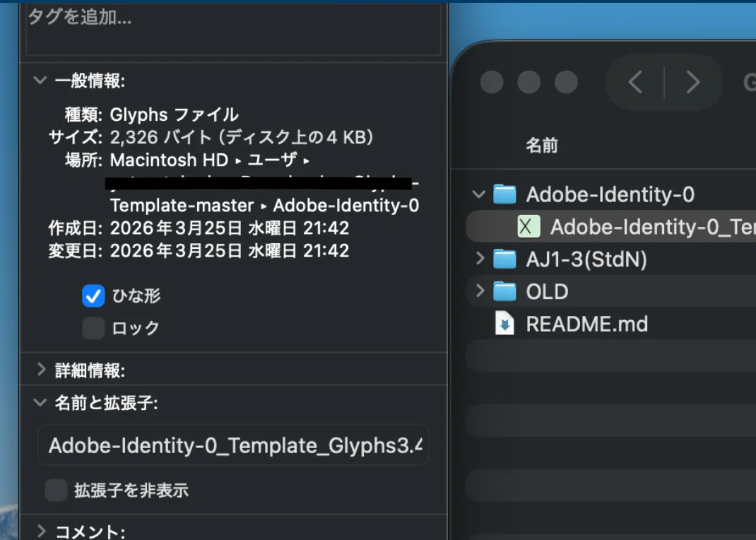Zoom the Finder window green button
The image size is (756, 540).
click(x=566, y=82)
